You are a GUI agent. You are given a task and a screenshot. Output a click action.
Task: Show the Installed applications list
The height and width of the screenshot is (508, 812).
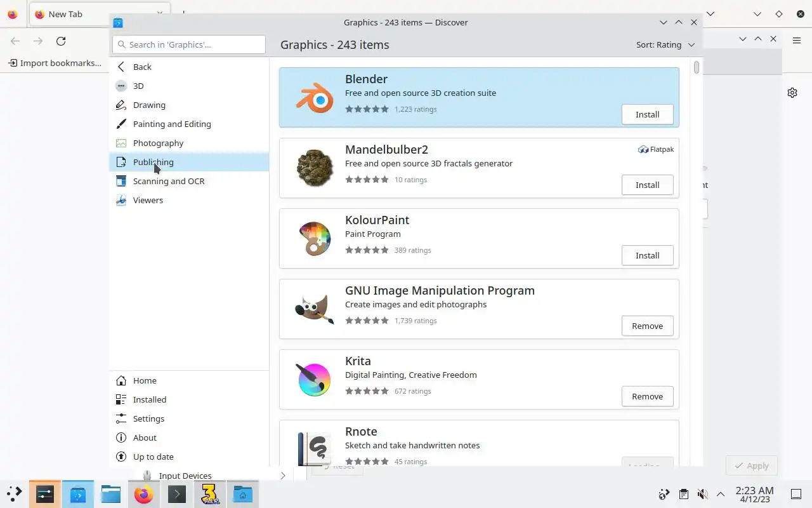coord(189,399)
